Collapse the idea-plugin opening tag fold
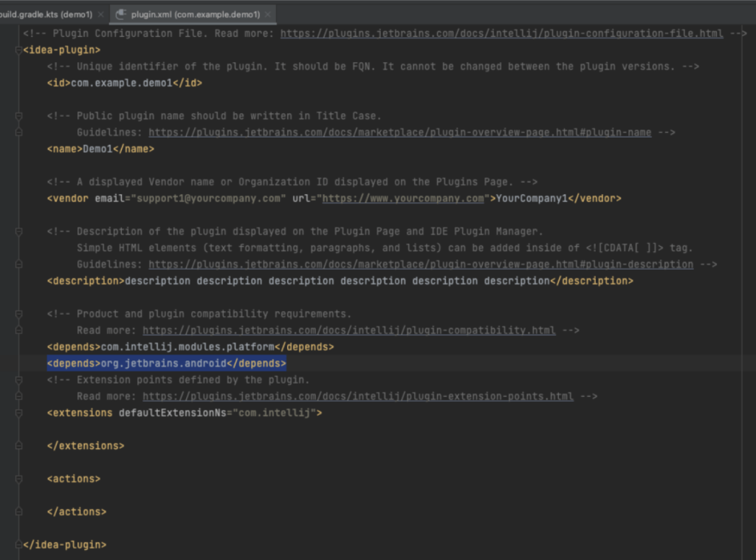The height and width of the screenshot is (560, 756). click(x=18, y=49)
